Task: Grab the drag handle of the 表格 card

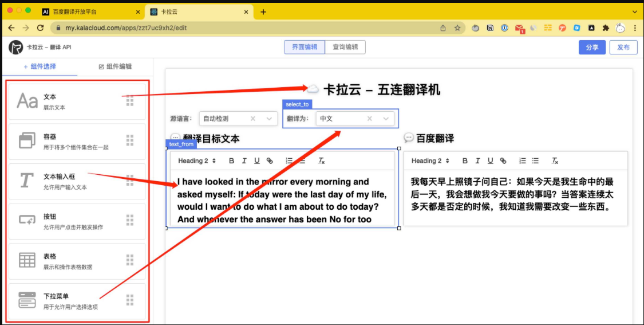Action: tap(130, 260)
